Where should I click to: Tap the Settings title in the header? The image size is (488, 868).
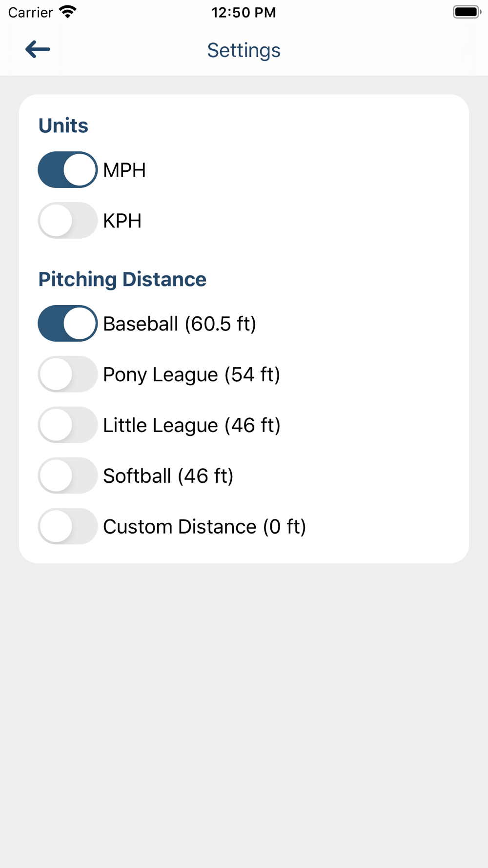[x=244, y=50]
